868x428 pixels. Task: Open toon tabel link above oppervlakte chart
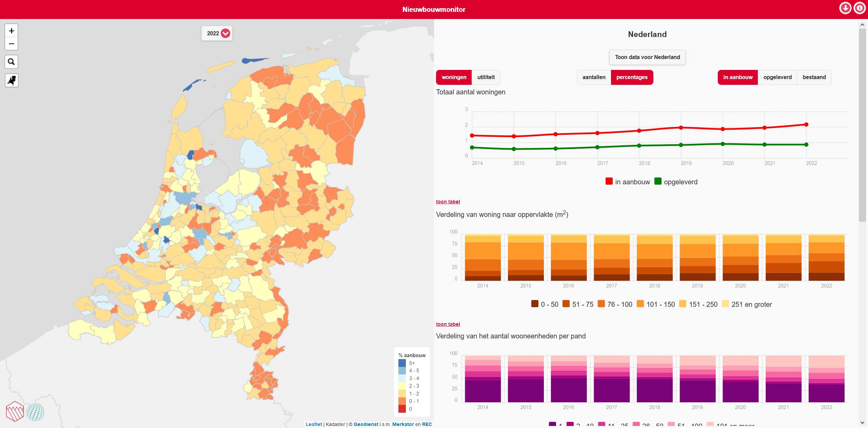pyautogui.click(x=448, y=202)
